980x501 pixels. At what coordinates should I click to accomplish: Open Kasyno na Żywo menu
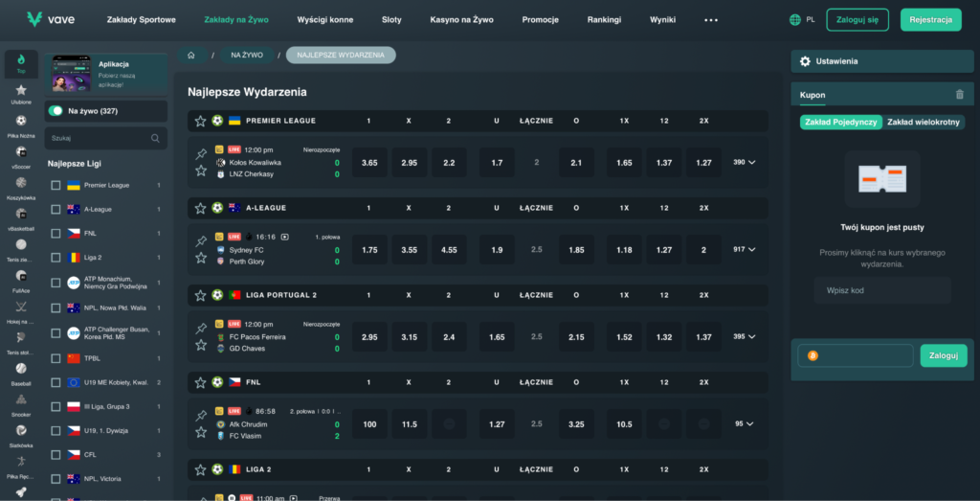tap(462, 19)
